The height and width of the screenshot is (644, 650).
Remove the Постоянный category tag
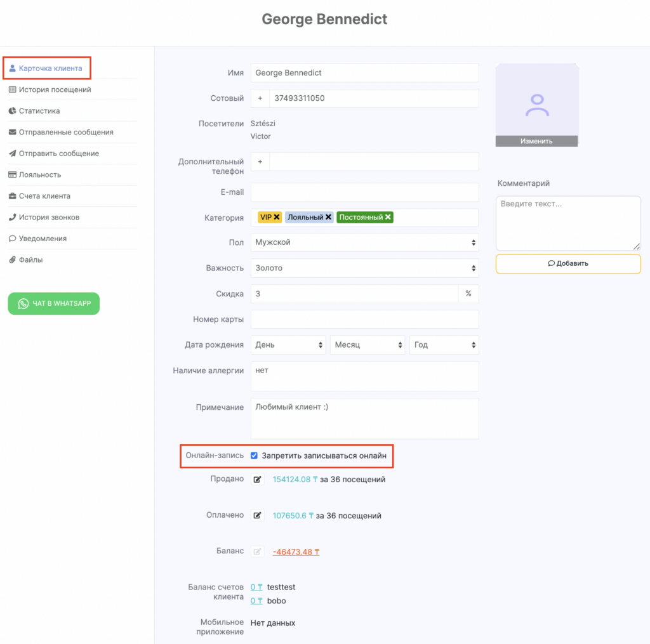(x=388, y=217)
